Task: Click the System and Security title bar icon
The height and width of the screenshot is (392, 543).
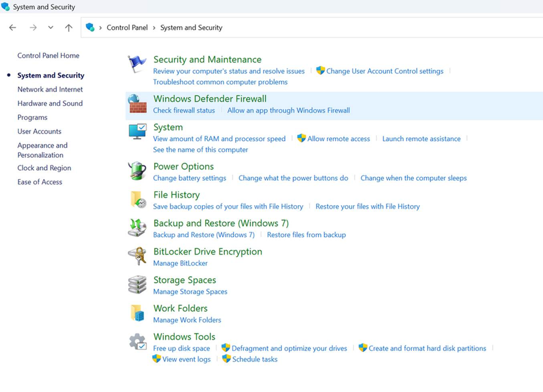Action: (x=5, y=6)
